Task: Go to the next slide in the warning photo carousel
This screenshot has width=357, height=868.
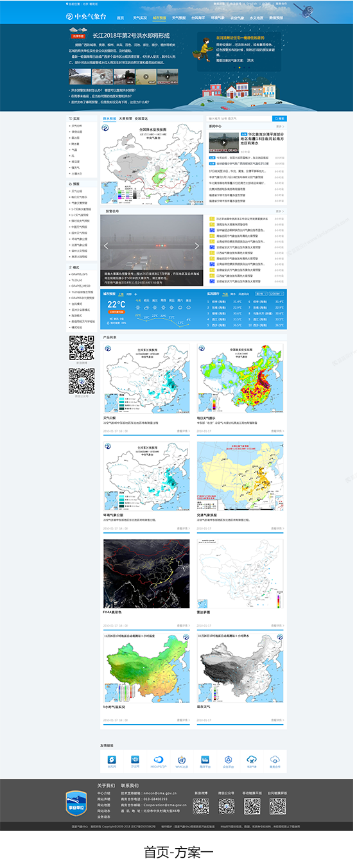Action: 196,246
